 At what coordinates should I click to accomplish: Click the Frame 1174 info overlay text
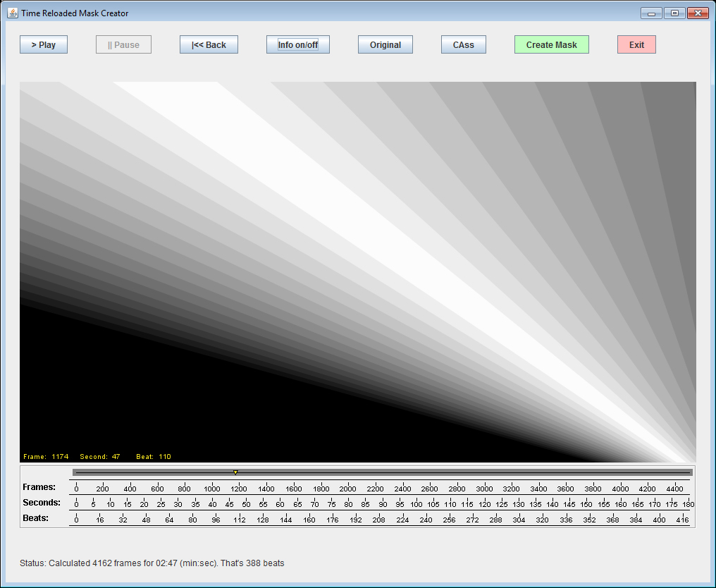coord(46,457)
